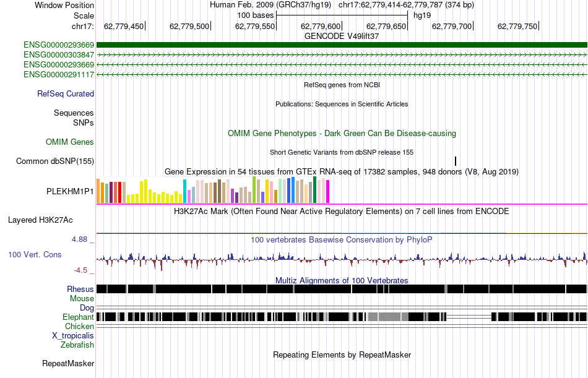This screenshot has width=588, height=378.
Task: Open Publications: Sequences in Scientific Articles title
Action: point(342,105)
